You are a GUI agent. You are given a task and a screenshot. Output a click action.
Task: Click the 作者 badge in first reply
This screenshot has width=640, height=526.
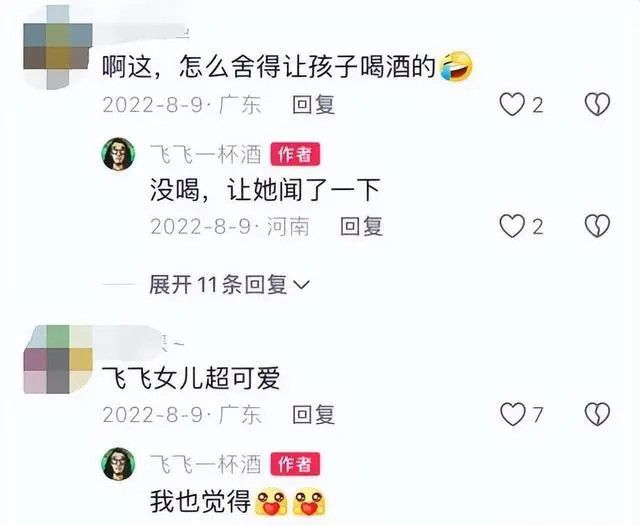pyautogui.click(x=295, y=155)
